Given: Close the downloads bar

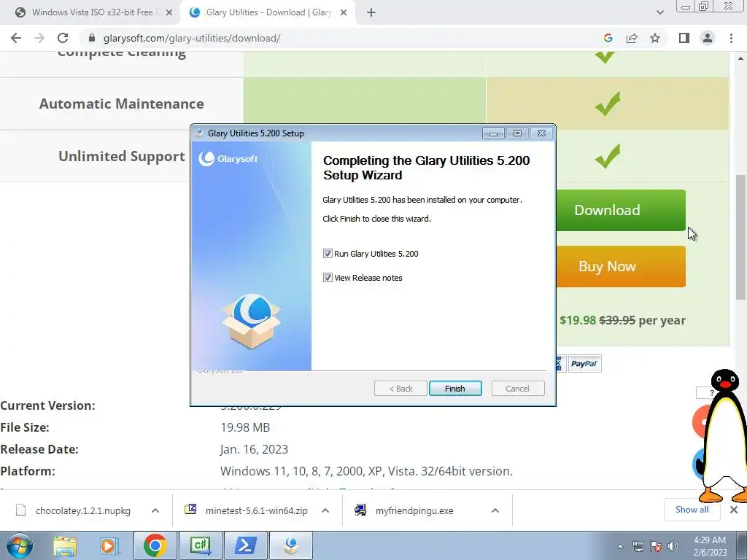Looking at the screenshot, I should [x=734, y=510].
